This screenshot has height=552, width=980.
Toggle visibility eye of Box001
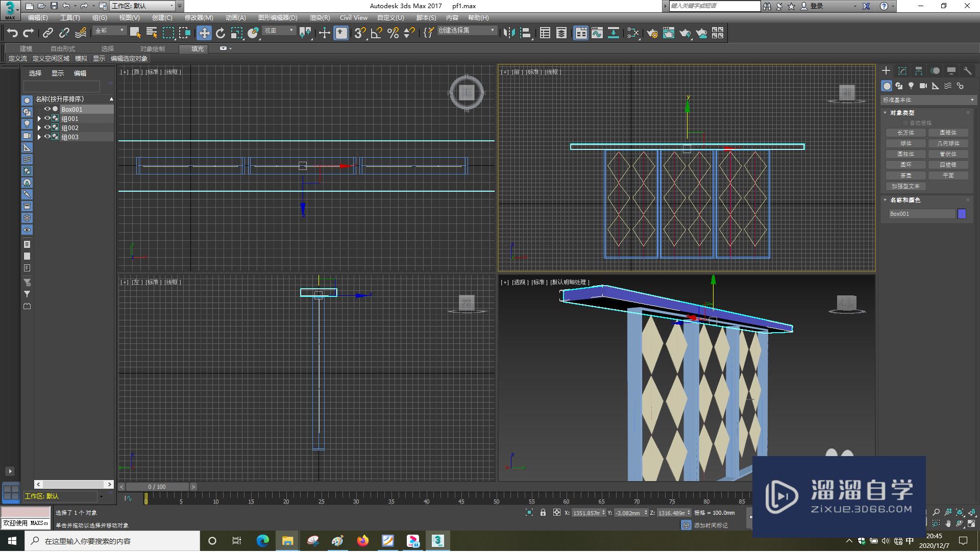47,109
